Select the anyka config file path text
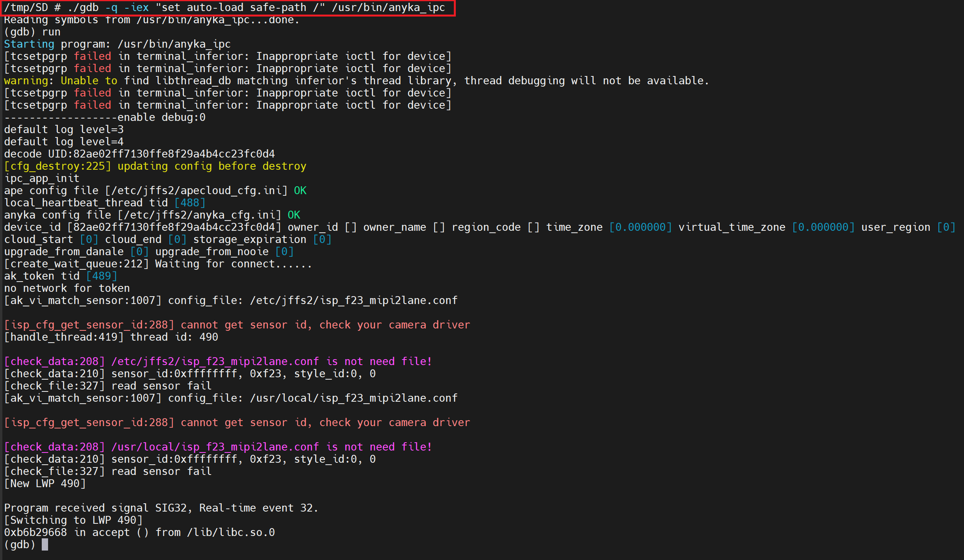 (x=197, y=215)
